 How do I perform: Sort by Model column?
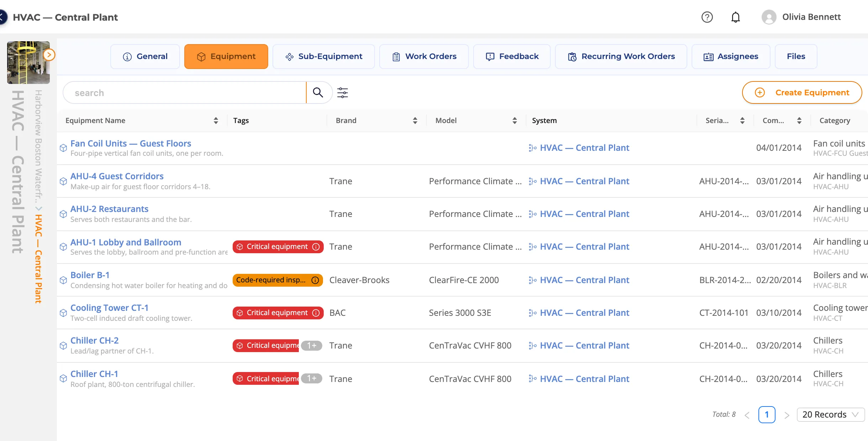[514, 121]
